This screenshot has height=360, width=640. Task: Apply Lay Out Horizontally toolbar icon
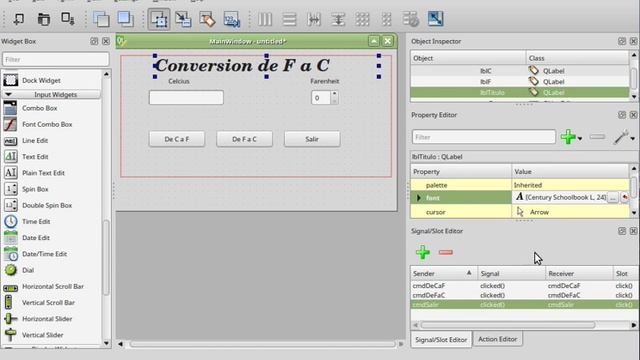coord(265,19)
